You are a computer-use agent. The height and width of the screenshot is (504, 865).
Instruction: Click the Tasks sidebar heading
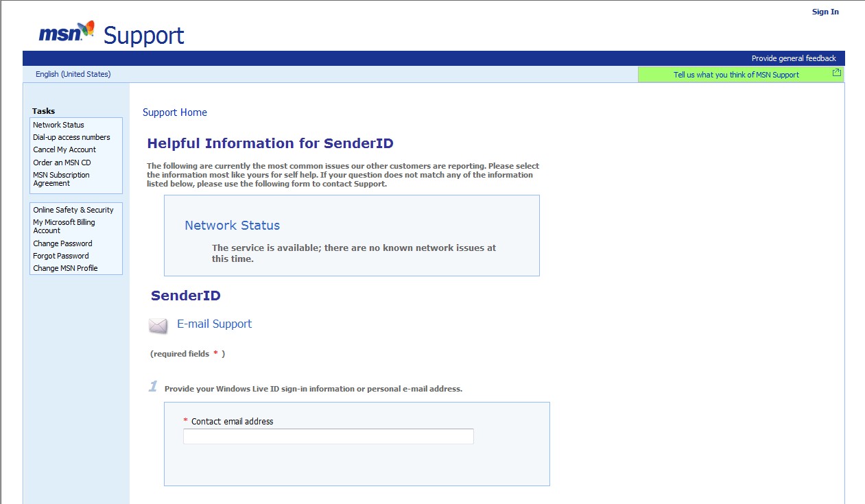coord(43,111)
